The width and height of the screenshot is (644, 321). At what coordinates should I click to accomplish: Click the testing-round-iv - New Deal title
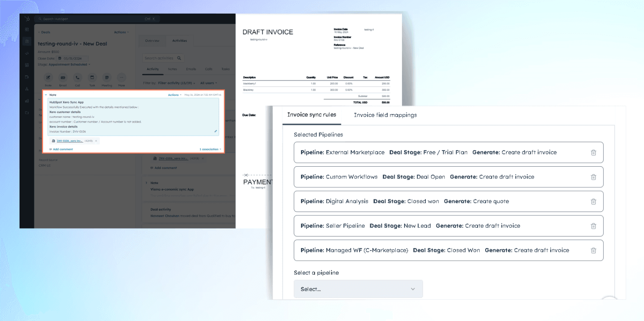72,44
